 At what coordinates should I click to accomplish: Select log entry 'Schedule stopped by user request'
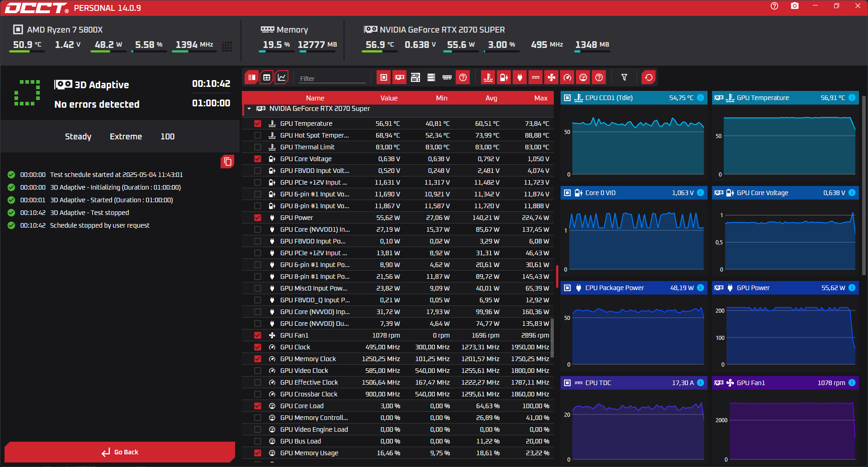99,225
